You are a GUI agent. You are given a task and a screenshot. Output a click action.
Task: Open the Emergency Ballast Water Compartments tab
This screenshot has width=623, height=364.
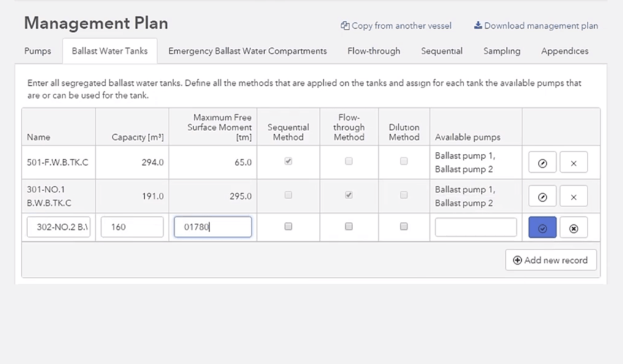(x=247, y=51)
